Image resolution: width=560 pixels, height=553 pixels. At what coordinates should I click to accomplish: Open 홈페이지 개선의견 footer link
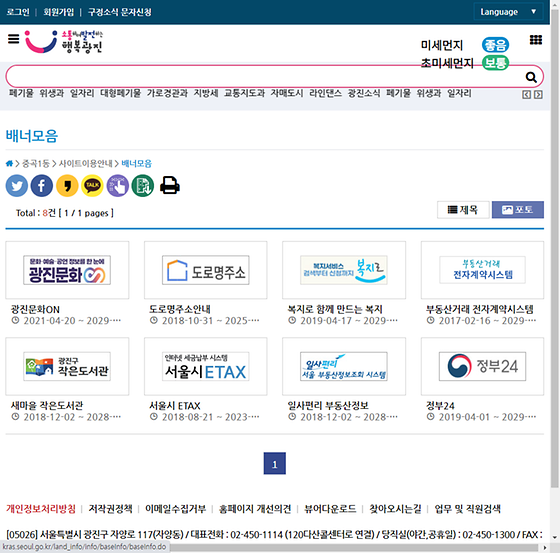pyautogui.click(x=255, y=509)
